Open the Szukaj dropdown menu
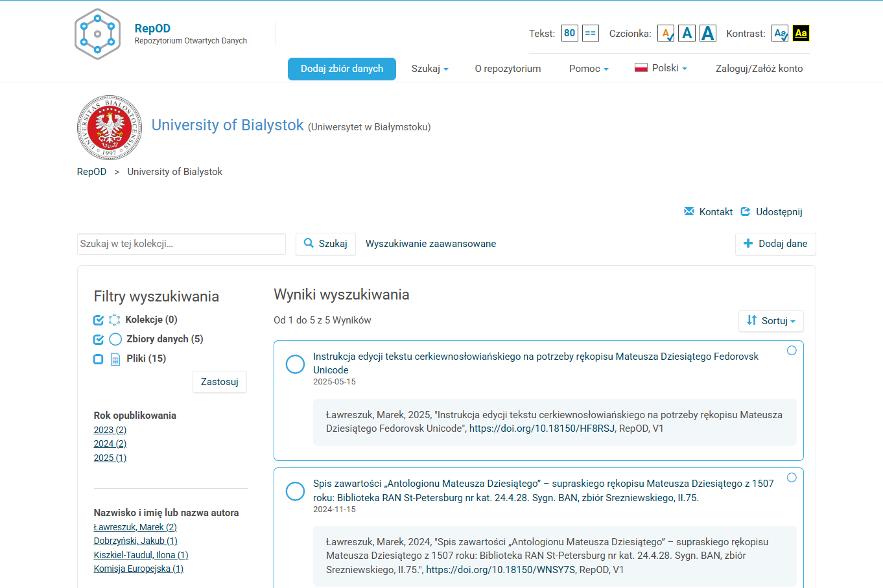Screen dimensions: 883x588 click(430, 69)
